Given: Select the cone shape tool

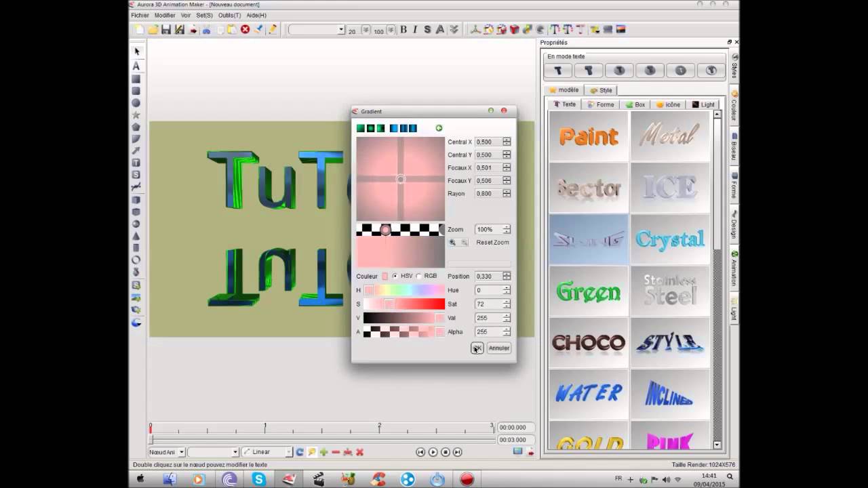Looking at the screenshot, I should click(x=136, y=236).
